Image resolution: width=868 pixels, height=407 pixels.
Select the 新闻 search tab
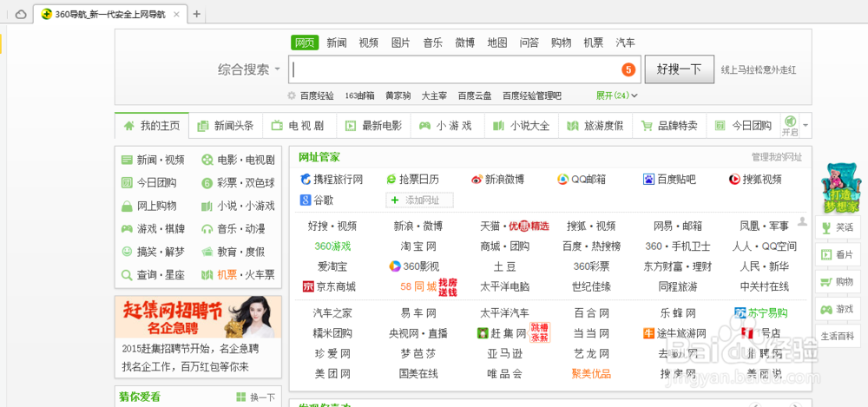tap(337, 43)
